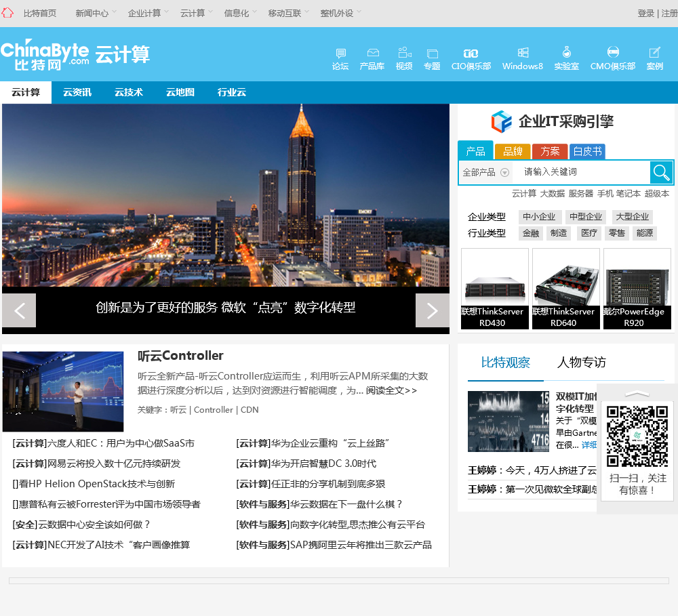Viewport: 678px width, 616px height.
Task: Select the 云计算 nav tab
Action: pyautogui.click(x=26, y=92)
